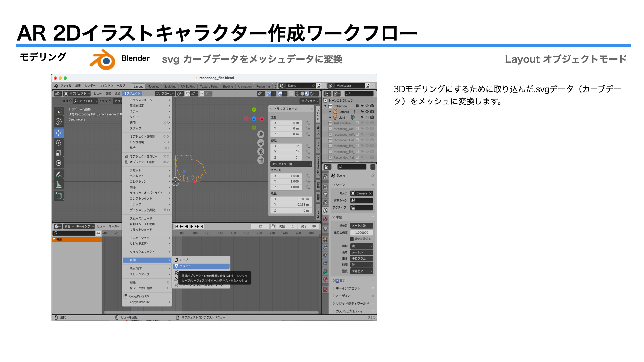The width and height of the screenshot is (644, 362).
Task: Click the orthographic grid view gizmo
Action: [261, 160]
